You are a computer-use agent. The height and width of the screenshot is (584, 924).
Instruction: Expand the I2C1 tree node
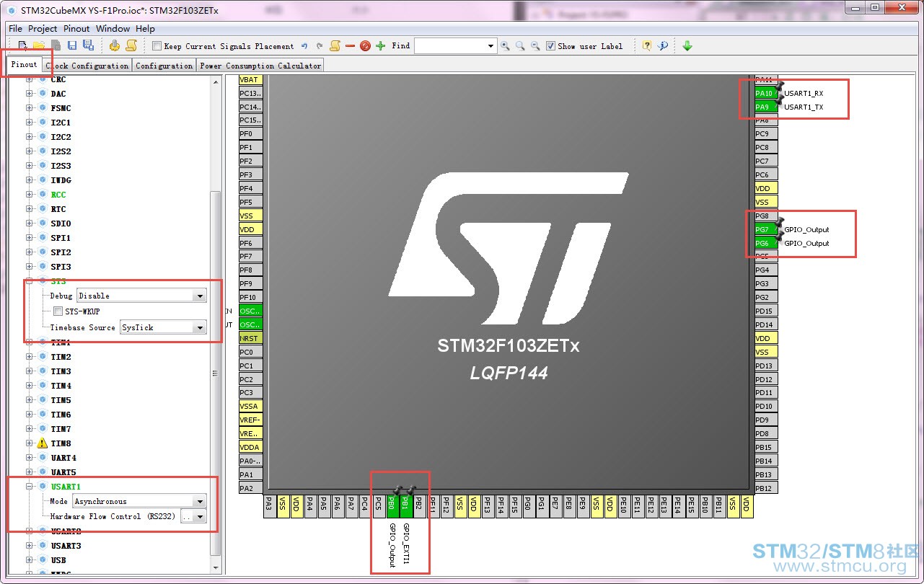pyautogui.click(x=30, y=123)
